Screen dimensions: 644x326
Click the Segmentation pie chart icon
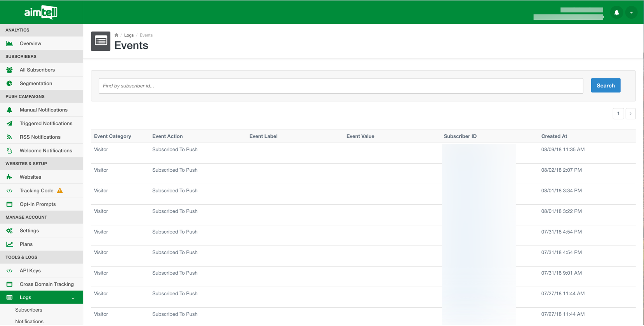pyautogui.click(x=10, y=84)
